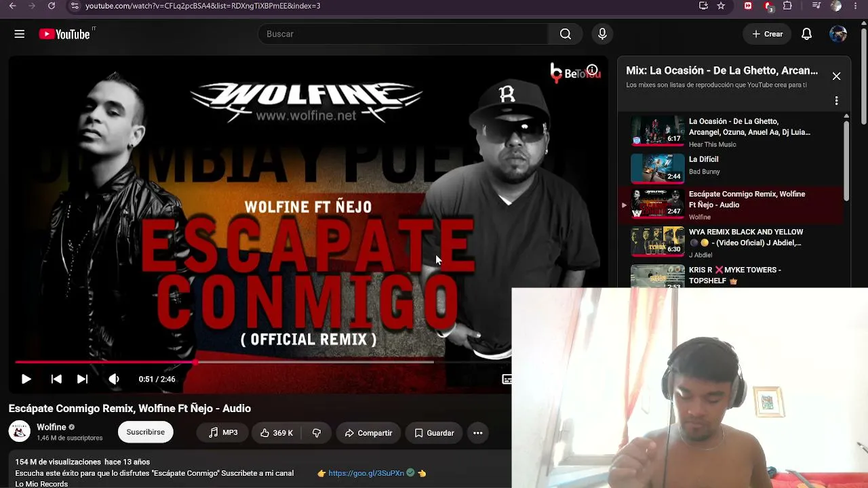The image size is (868, 488).
Task: Open the La Difícil 2:44 thumbnail
Action: click(x=658, y=168)
